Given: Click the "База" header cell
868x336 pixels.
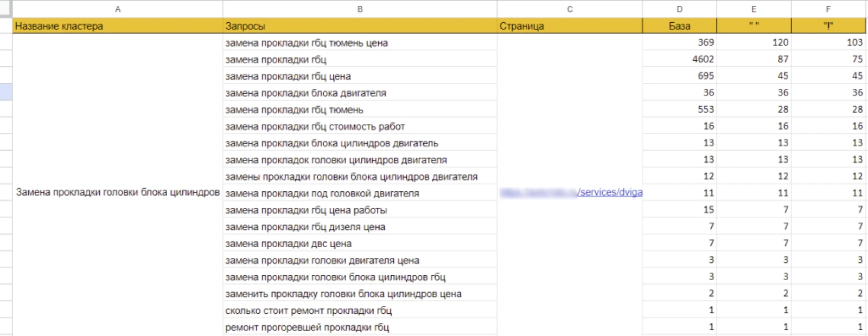Looking at the screenshot, I should click(x=680, y=25).
